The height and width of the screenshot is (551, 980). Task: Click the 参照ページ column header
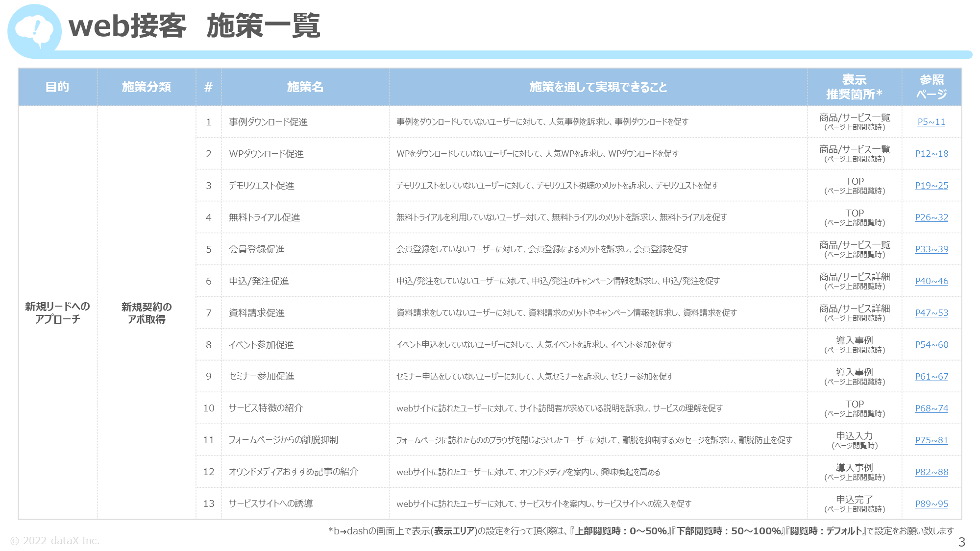[931, 87]
